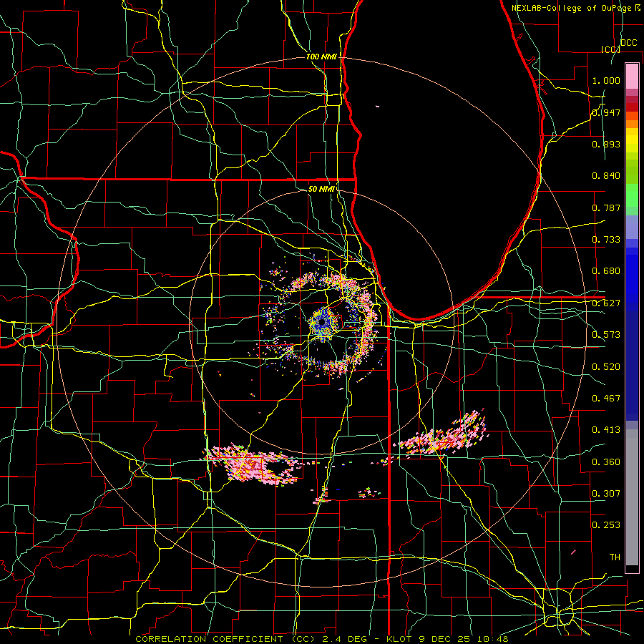The image size is (644, 644).
Task: Click the TH threshold label
Action: (x=615, y=557)
